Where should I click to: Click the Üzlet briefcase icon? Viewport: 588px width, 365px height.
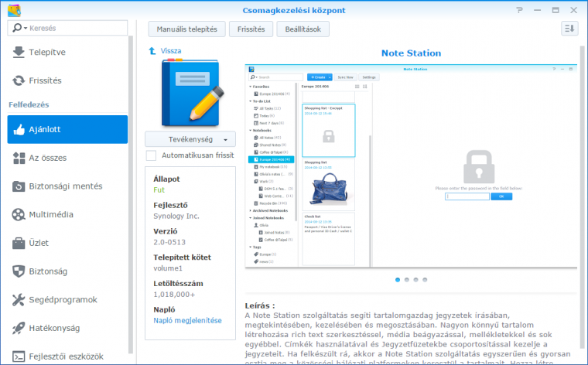(19, 244)
